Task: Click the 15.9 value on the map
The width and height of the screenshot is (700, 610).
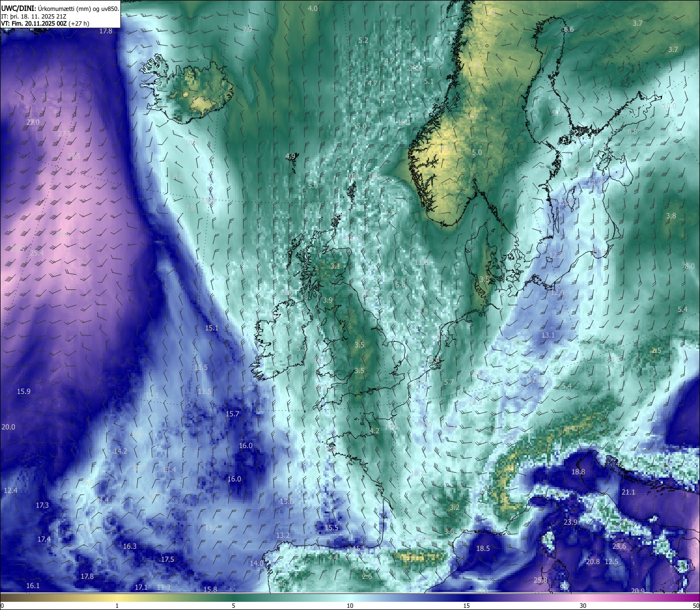Action: point(24,391)
